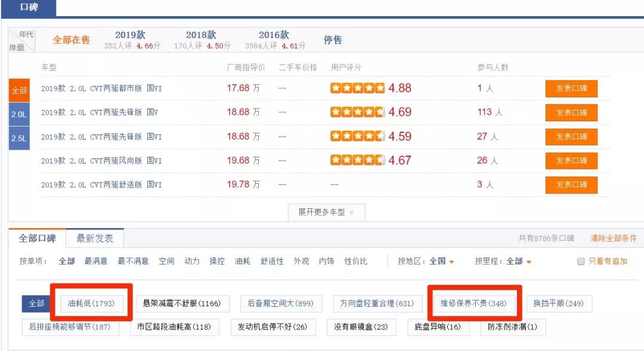Select 油耗低(1793) tag
The image size is (644, 351).
click(91, 303)
